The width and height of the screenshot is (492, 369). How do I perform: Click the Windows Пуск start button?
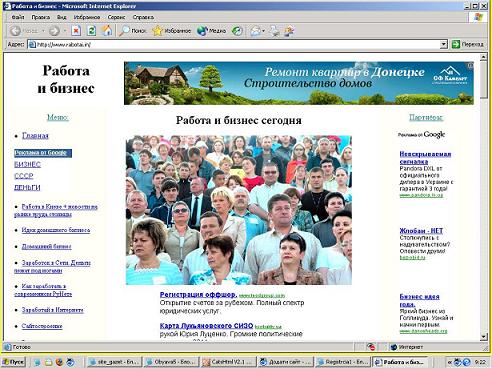coord(14,362)
